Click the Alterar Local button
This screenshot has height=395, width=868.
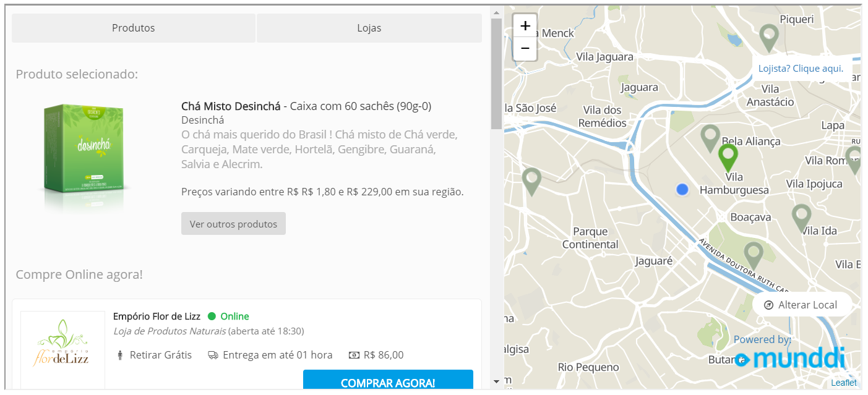click(x=802, y=305)
